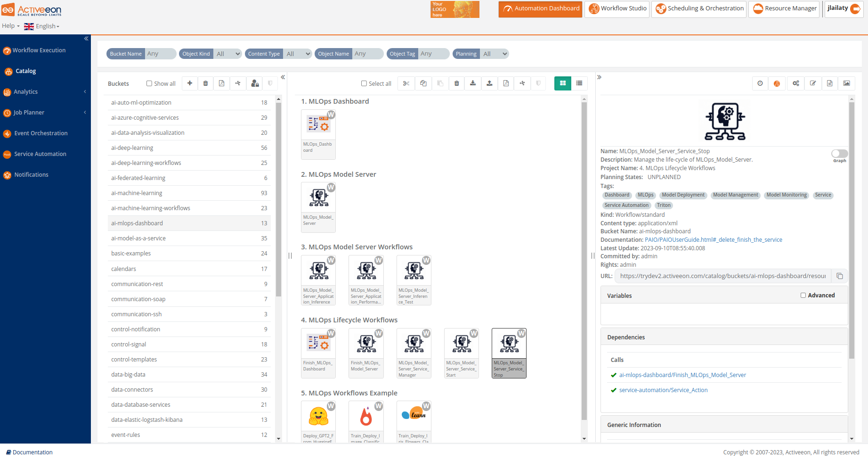Open the Documentation footer link
The image size is (868, 460).
click(x=29, y=452)
